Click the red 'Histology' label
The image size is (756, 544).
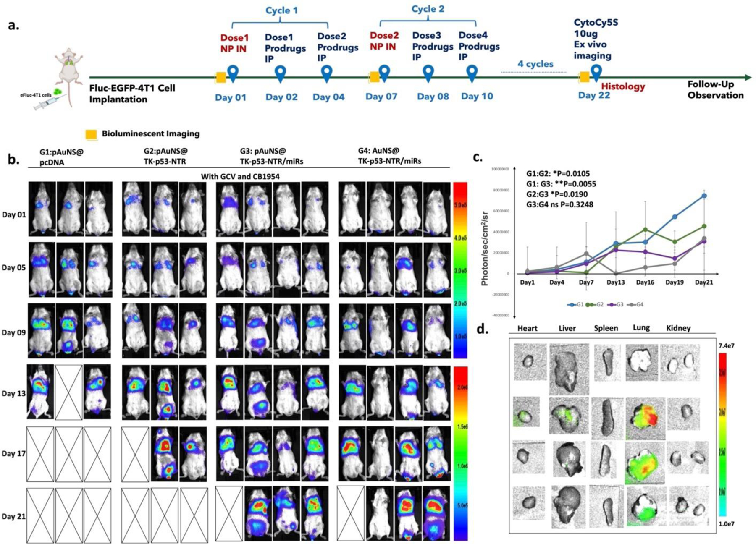click(623, 86)
